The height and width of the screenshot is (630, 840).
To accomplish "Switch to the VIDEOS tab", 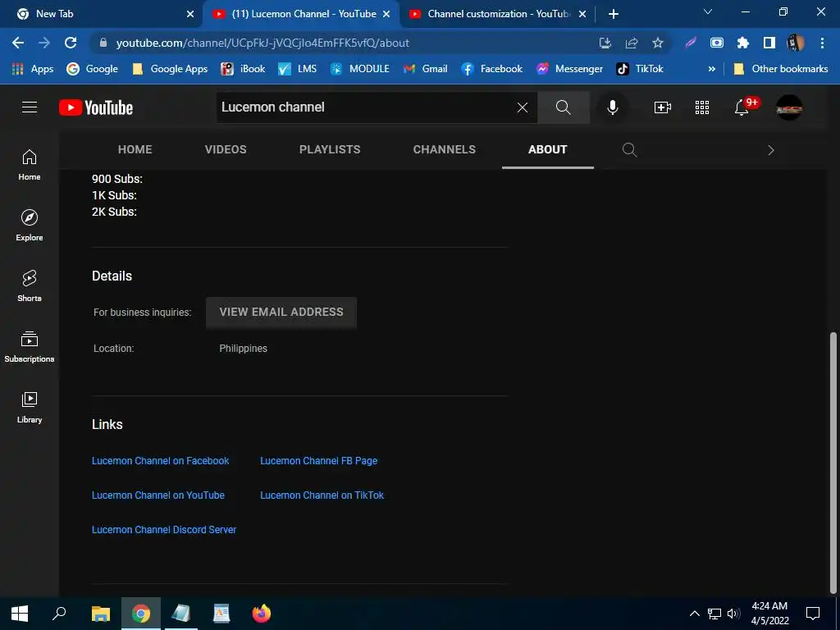I will [226, 149].
